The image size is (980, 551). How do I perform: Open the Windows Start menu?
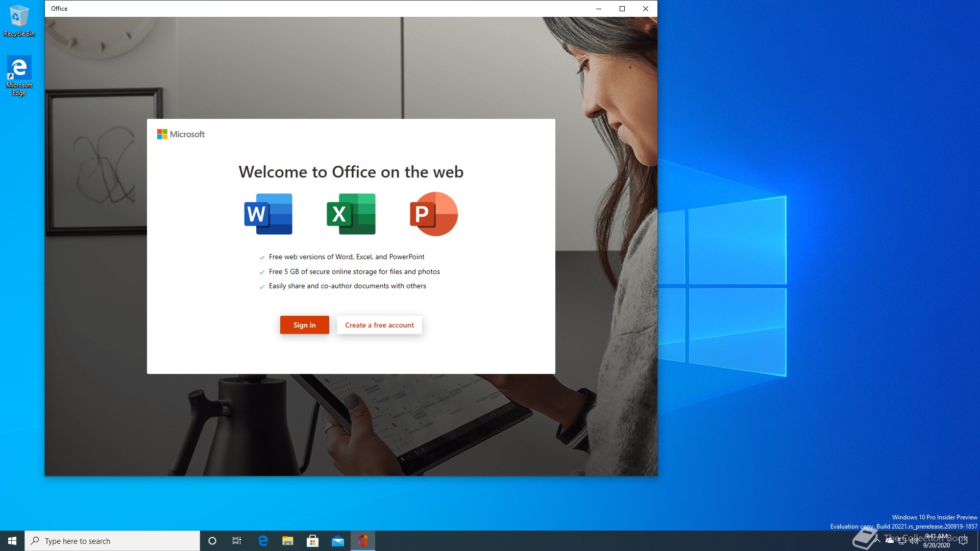(x=12, y=541)
